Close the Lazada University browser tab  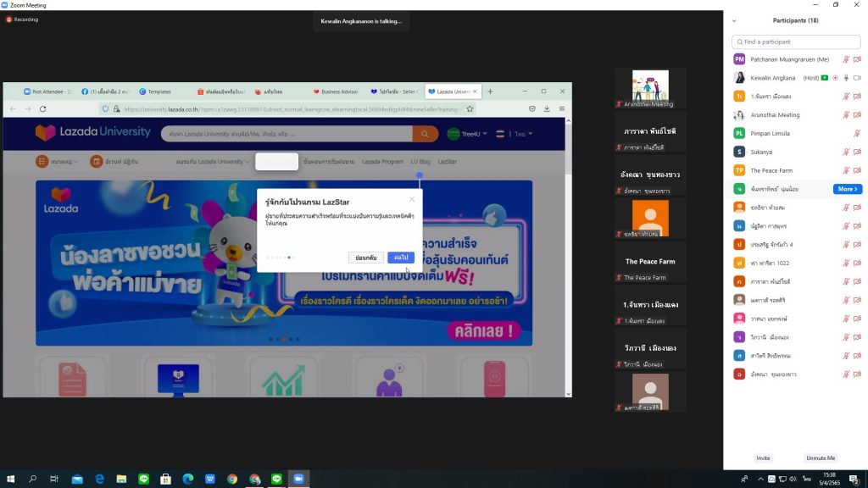click(475, 91)
